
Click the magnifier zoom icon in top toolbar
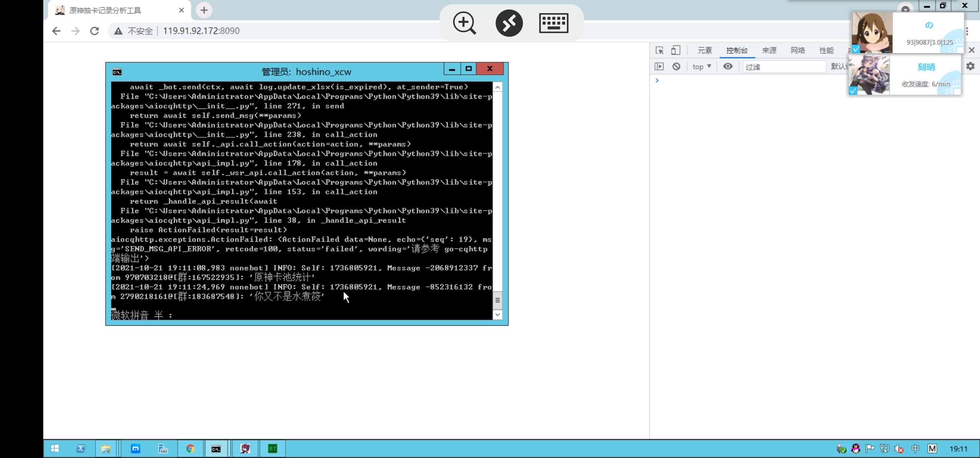(464, 23)
